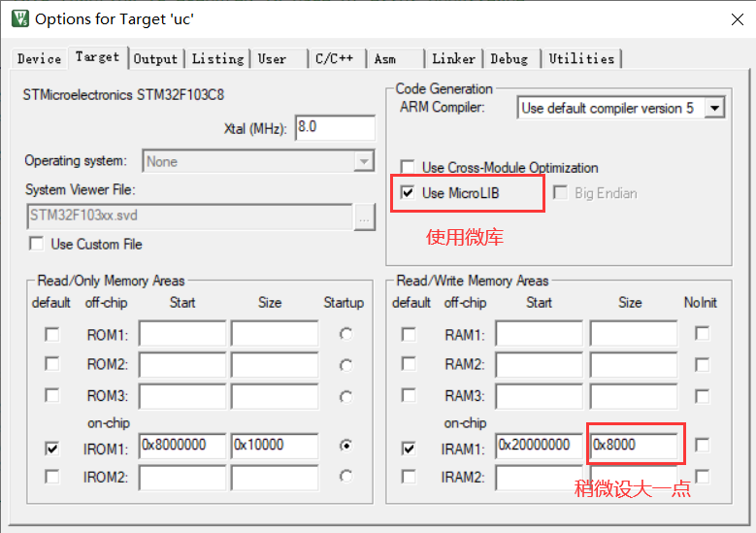Enable the ROM3 default checkbox
The height and width of the screenshot is (533, 756).
(x=52, y=395)
